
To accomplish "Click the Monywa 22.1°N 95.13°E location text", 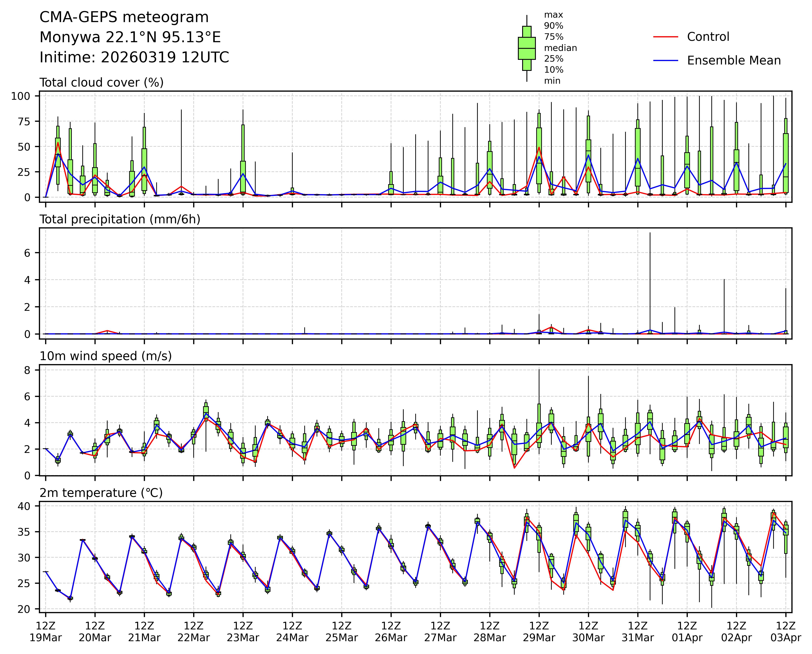I will 130,37.
